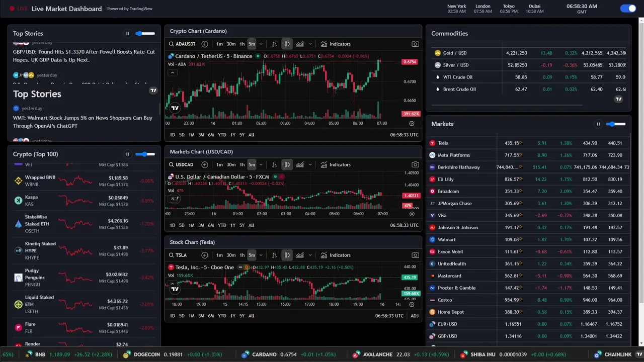This screenshot has height=362, width=644.
Task: Open chart settings gear on USD/CAD chart
Action: (412, 214)
